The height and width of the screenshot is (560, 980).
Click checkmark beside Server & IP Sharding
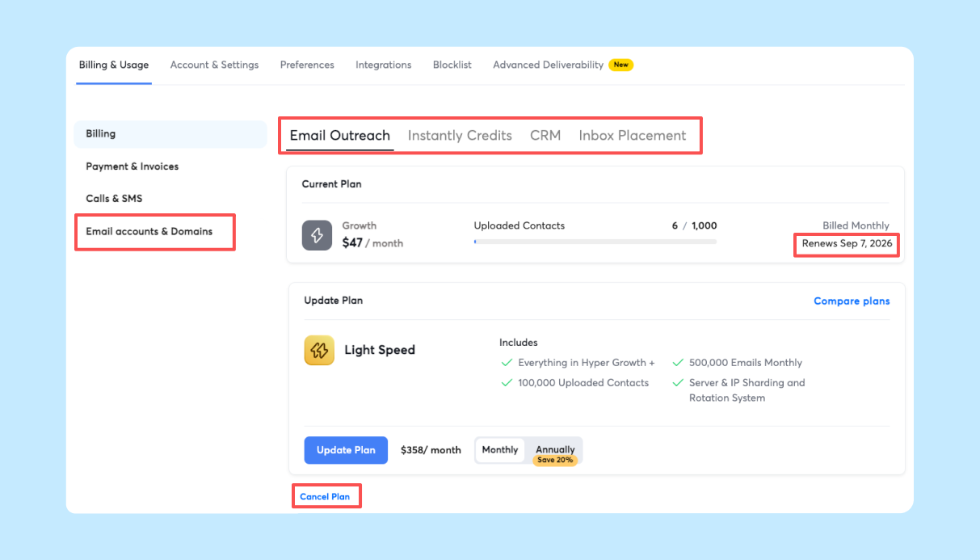pyautogui.click(x=678, y=383)
